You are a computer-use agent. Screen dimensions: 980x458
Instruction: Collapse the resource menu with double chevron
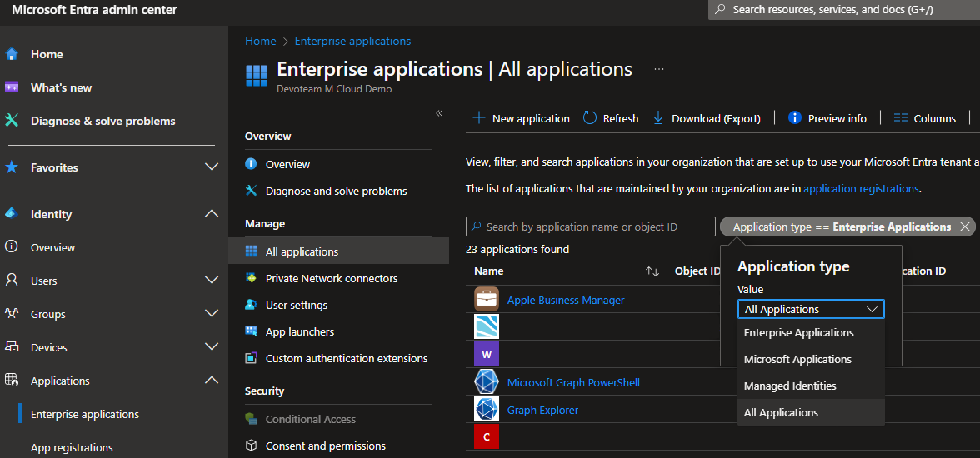click(438, 113)
